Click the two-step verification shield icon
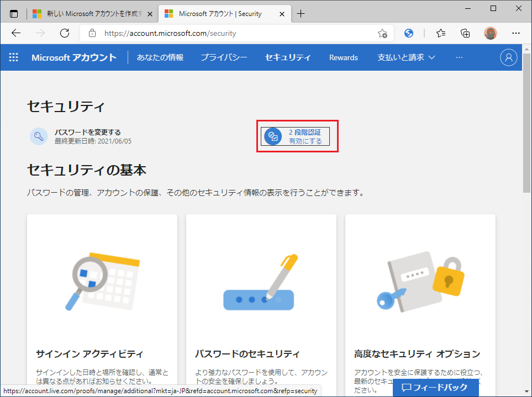 [x=273, y=136]
